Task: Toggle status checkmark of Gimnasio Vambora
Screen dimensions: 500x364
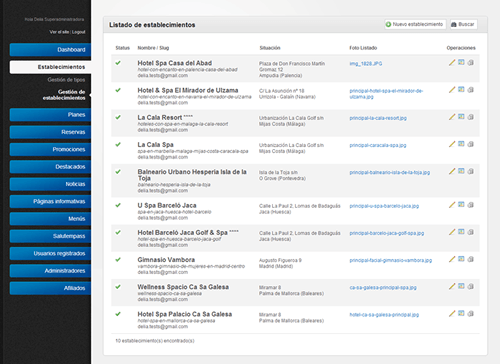Action: coord(118,259)
